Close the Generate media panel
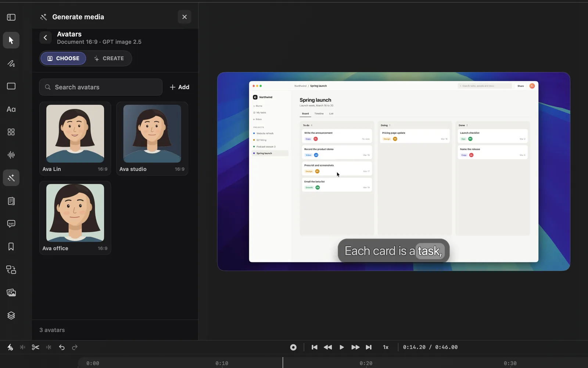The height and width of the screenshot is (368, 588). tap(184, 17)
